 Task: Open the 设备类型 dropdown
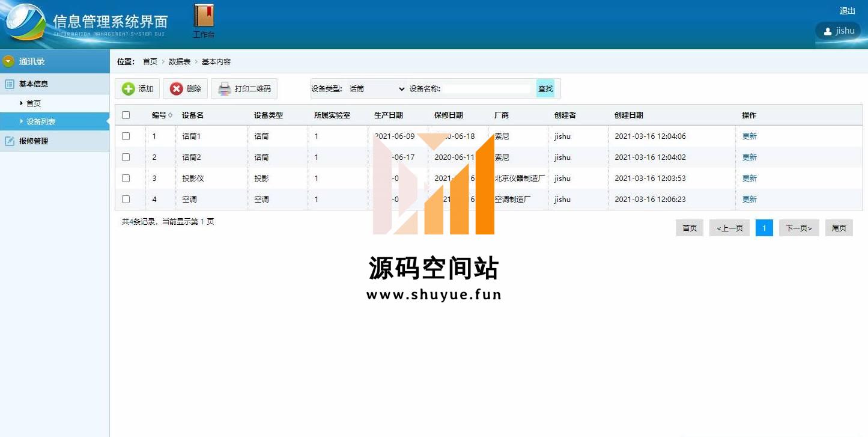(x=377, y=89)
